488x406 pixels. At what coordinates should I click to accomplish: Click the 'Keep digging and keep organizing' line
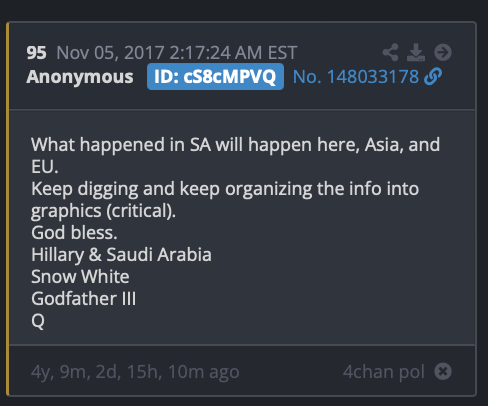coord(225,189)
